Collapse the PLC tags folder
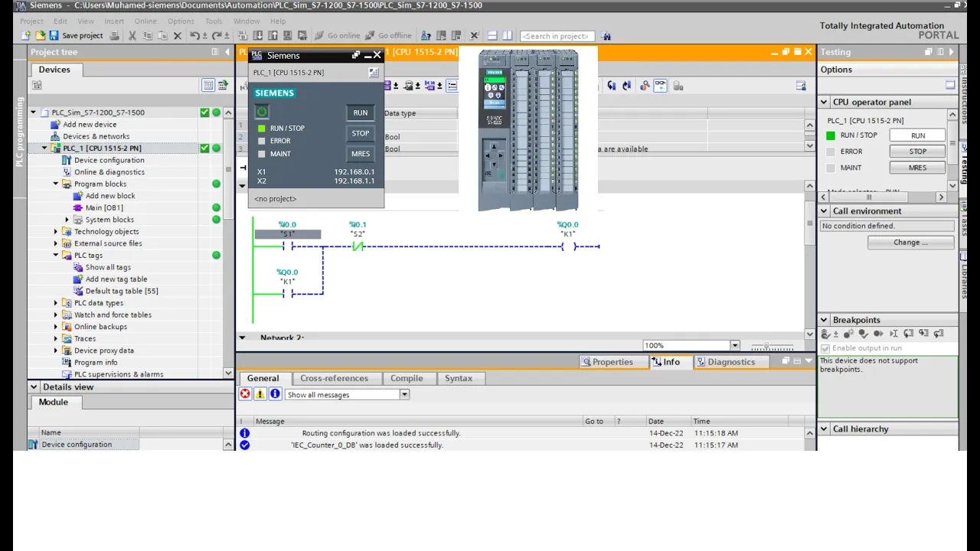Image resolution: width=980 pixels, height=551 pixels. [x=56, y=255]
